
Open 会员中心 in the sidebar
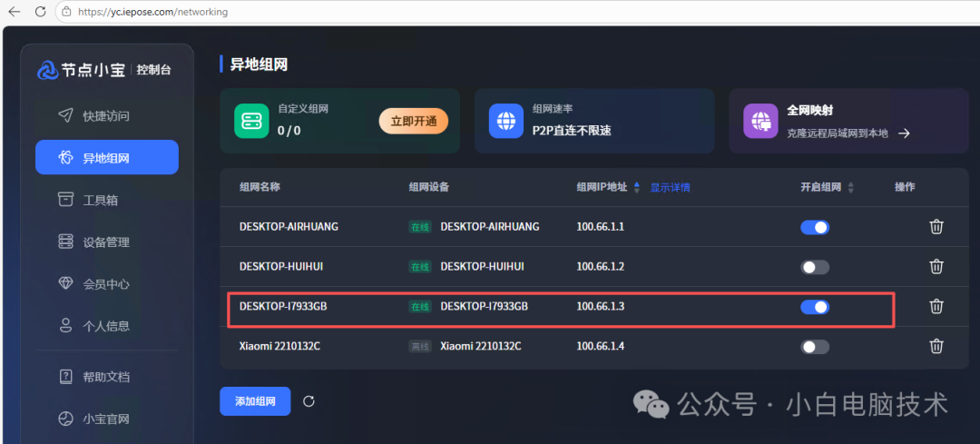(107, 284)
